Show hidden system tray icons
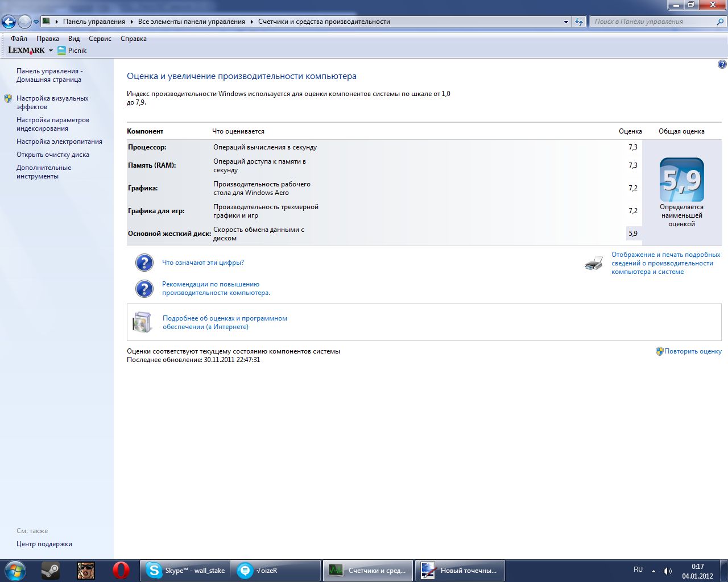 (653, 571)
